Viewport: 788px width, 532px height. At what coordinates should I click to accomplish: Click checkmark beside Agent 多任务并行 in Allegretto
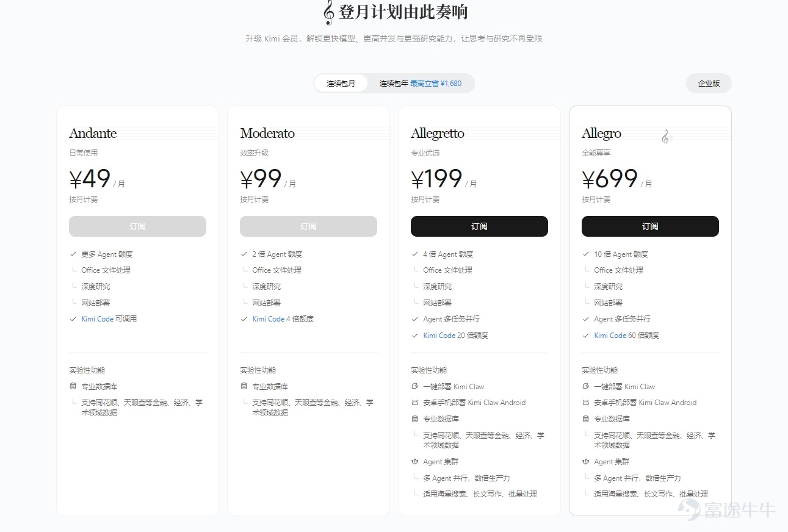[x=415, y=319]
